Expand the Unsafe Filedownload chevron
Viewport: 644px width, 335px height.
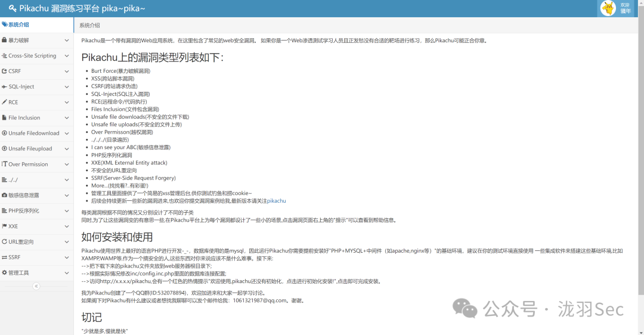pos(67,134)
